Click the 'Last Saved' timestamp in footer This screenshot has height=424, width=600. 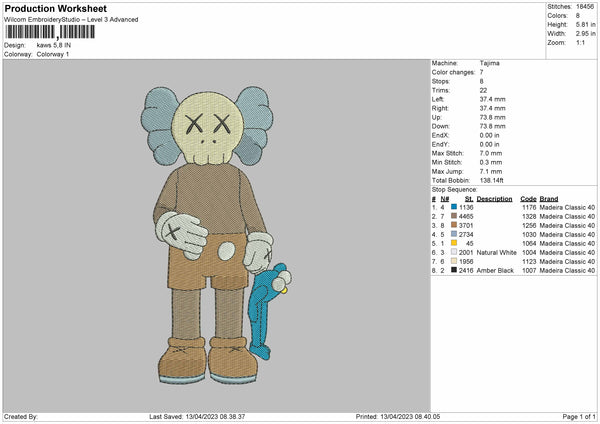point(197,416)
